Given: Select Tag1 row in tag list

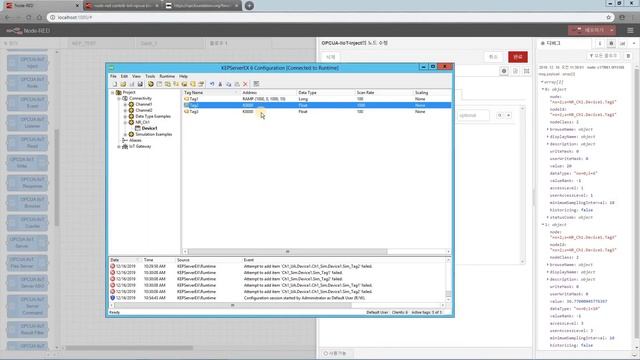Looking at the screenshot, I should 317,99.
